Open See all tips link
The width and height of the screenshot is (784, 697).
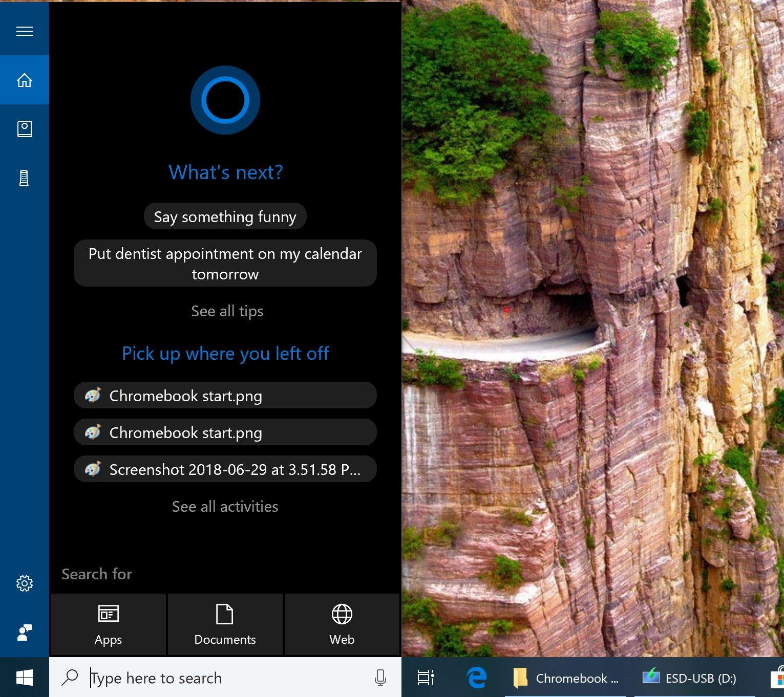tap(227, 311)
